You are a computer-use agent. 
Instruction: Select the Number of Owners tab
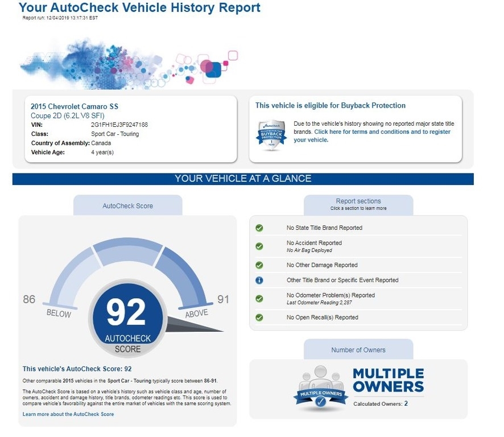click(x=358, y=350)
